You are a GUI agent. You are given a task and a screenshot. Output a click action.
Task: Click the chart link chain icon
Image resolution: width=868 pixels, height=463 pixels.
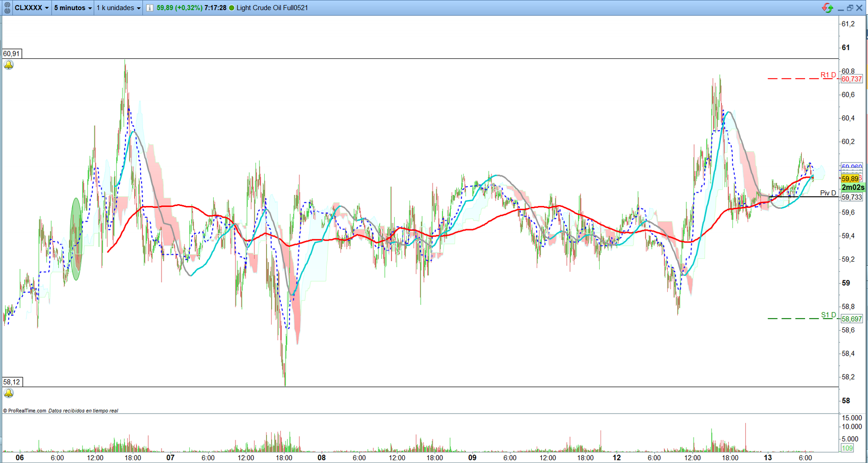pyautogui.click(x=7, y=8)
